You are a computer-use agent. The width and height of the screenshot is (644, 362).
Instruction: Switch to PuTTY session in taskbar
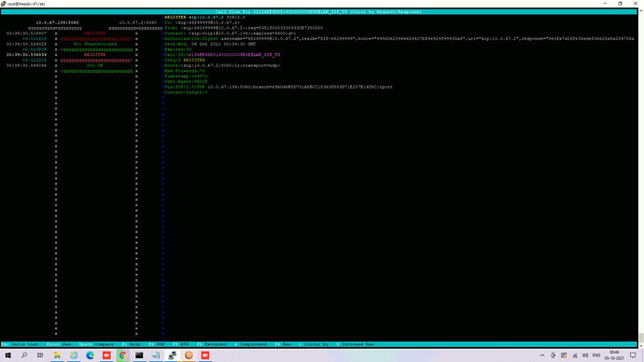[x=172, y=355]
